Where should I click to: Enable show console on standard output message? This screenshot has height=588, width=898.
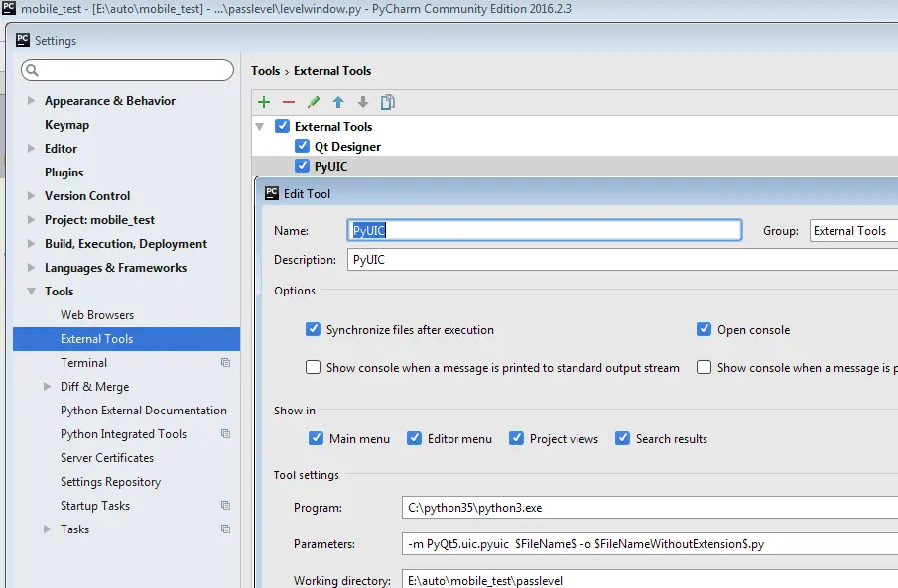click(x=313, y=367)
